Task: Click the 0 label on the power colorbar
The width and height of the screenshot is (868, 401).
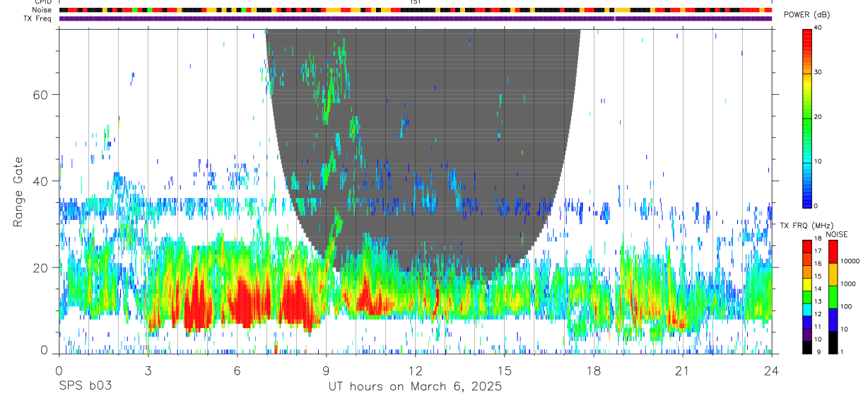Action: 816,206
